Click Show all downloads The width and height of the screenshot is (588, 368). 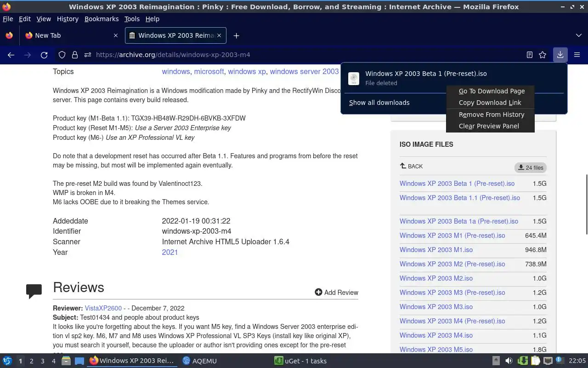[x=379, y=103]
